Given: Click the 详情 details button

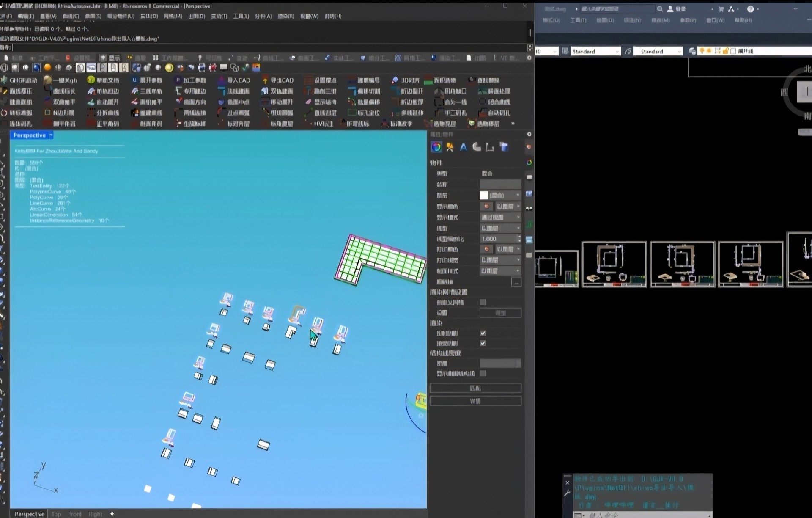Looking at the screenshot, I should point(475,401).
